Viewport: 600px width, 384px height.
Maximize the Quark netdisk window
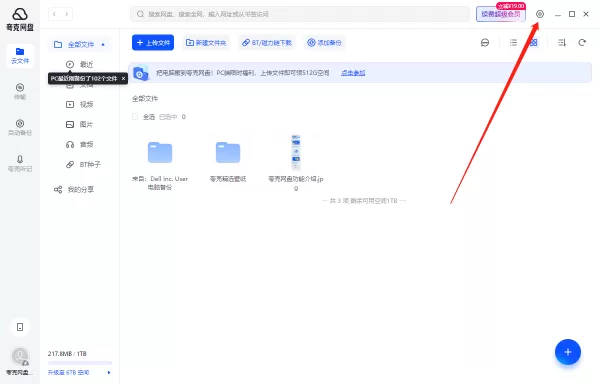click(x=572, y=14)
